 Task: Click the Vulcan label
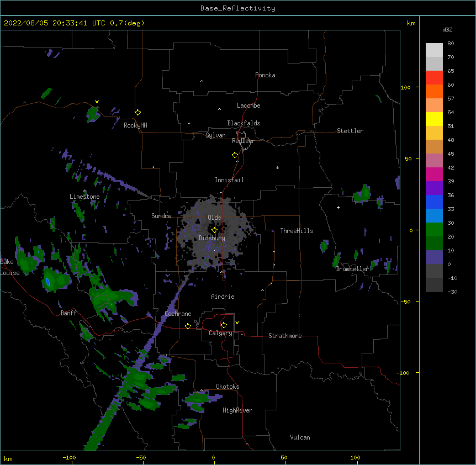coord(300,437)
